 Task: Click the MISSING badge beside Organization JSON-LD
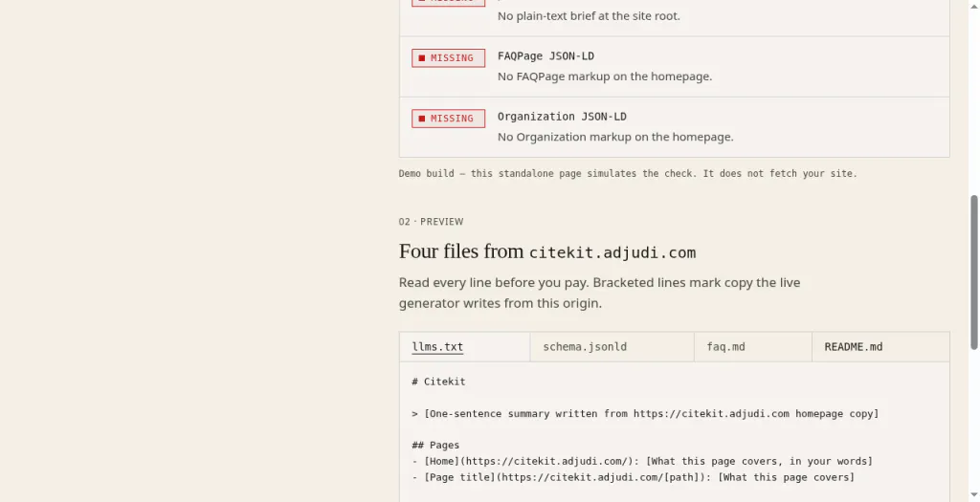click(448, 119)
